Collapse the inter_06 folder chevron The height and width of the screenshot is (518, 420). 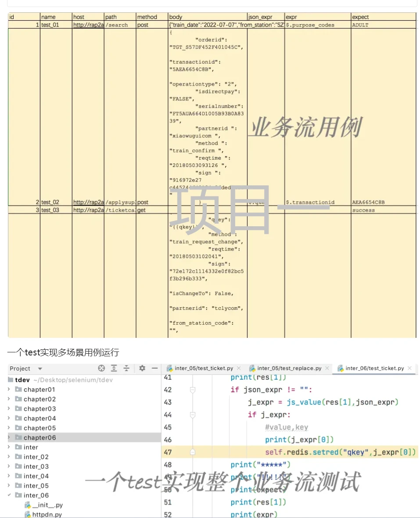click(9, 495)
